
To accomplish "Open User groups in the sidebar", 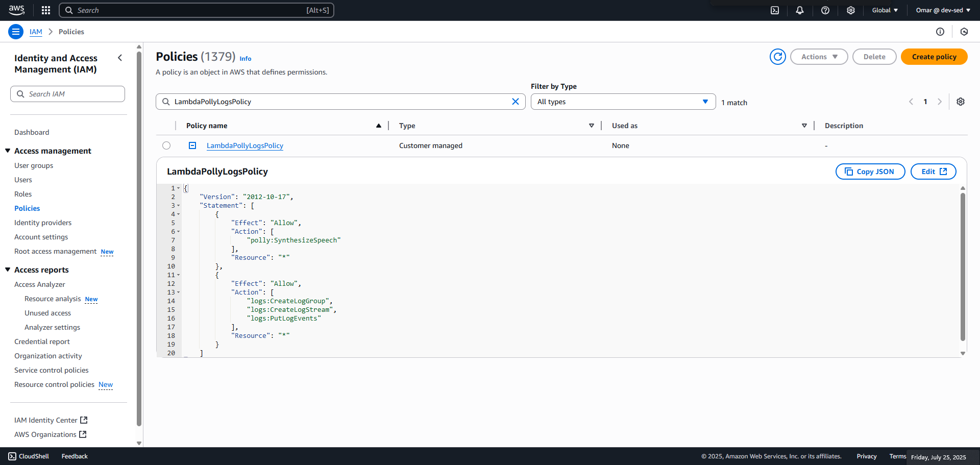I will click(x=34, y=165).
